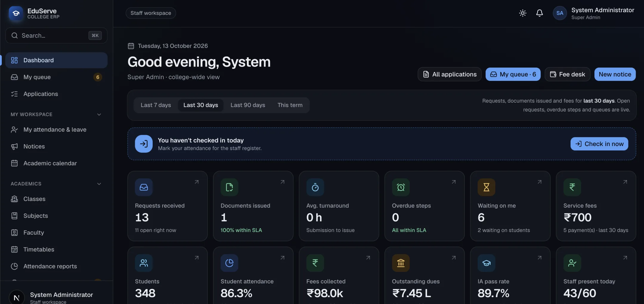Open Applications in the sidebar
Viewport: 644px width, 304px height.
pyautogui.click(x=56, y=94)
